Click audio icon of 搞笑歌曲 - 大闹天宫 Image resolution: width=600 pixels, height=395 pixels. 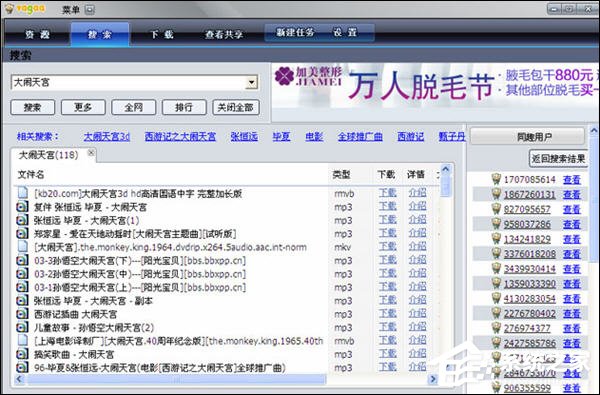23,354
